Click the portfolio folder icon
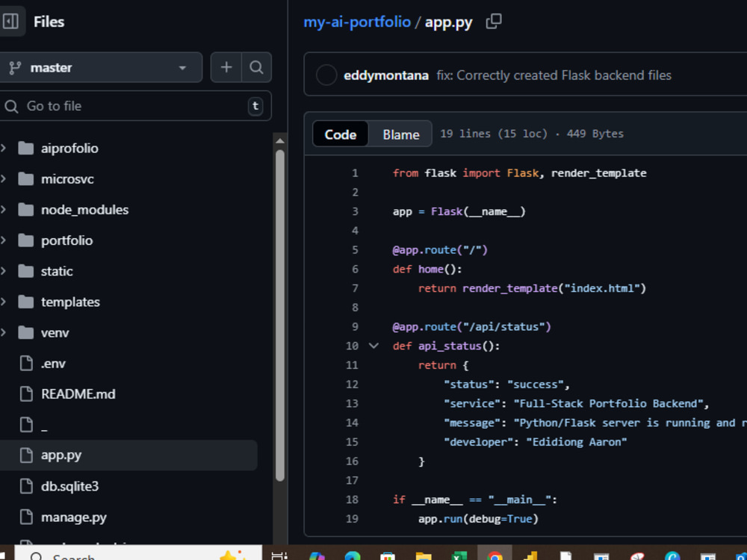 tap(25, 240)
